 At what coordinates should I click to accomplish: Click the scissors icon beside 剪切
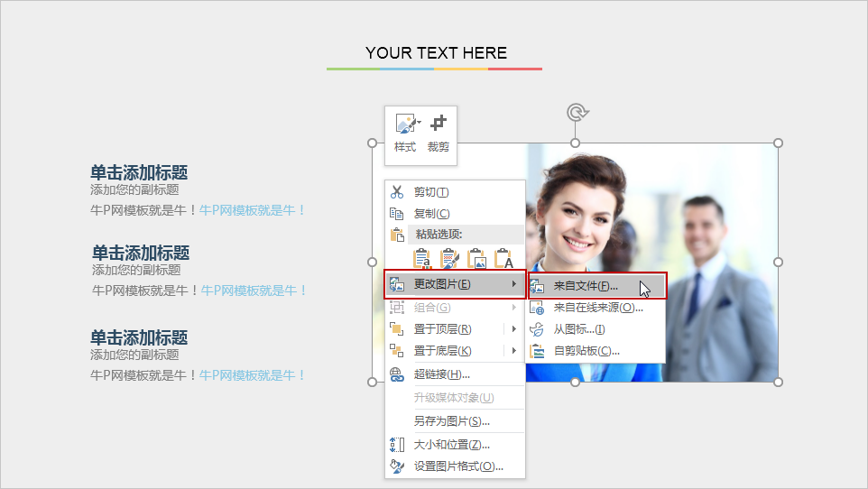tap(397, 192)
